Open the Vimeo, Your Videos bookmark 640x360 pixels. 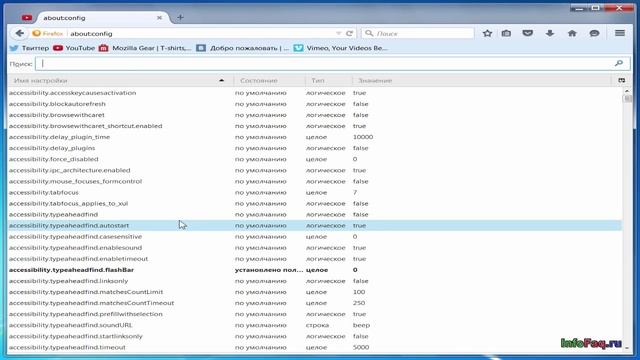click(341, 48)
